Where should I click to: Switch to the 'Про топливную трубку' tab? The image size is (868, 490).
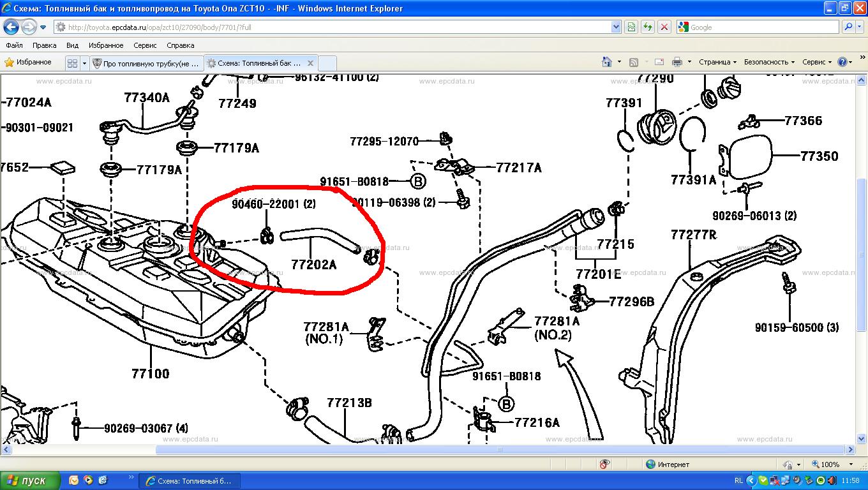pos(146,63)
